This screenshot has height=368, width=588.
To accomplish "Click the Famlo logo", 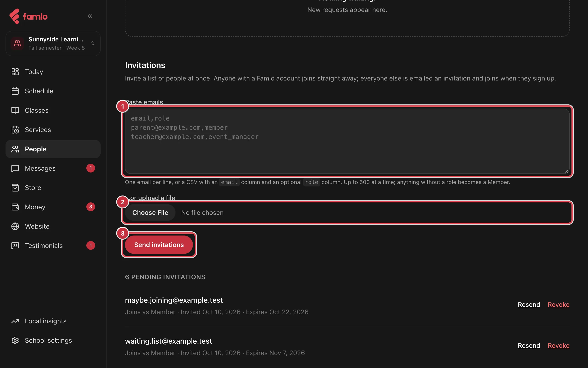I will pos(28,16).
